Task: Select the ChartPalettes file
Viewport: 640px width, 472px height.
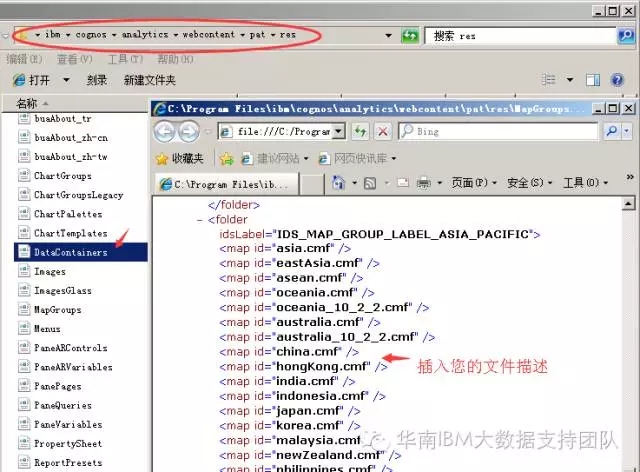Action: [x=68, y=214]
